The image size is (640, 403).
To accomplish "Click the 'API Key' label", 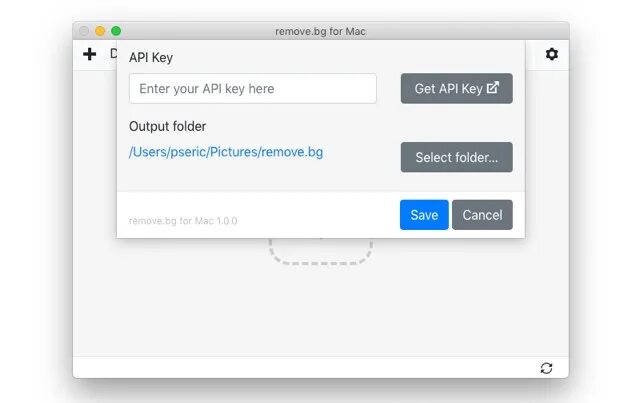I will point(151,58).
